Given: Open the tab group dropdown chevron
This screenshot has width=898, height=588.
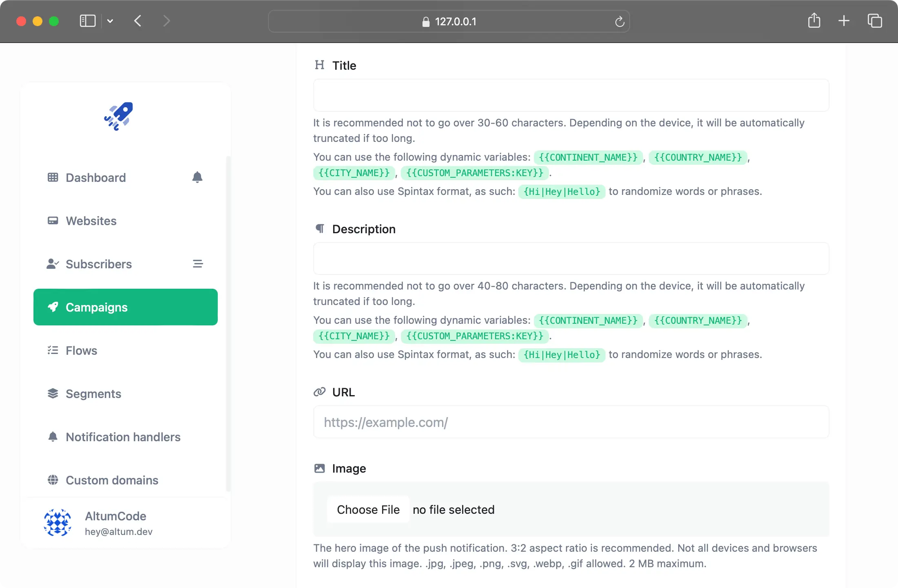Looking at the screenshot, I should pyautogui.click(x=109, y=21).
